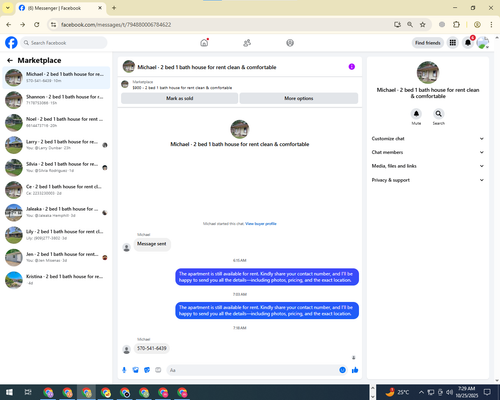This screenshot has width=500, height=400.
Task: Expand the Customize chat section
Action: [428, 139]
